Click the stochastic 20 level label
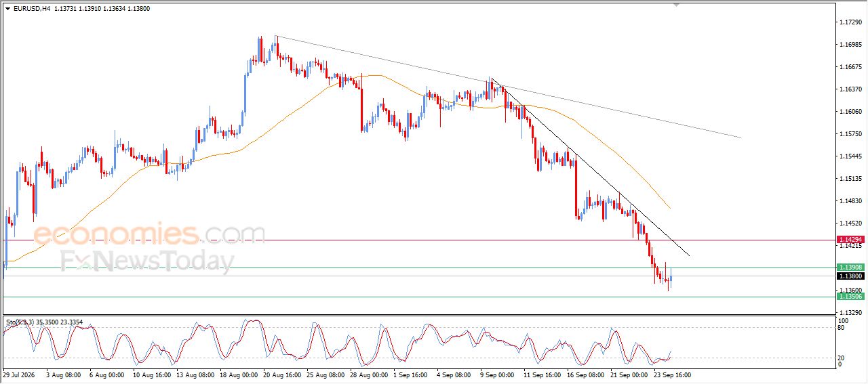The image size is (868, 384). [842, 358]
